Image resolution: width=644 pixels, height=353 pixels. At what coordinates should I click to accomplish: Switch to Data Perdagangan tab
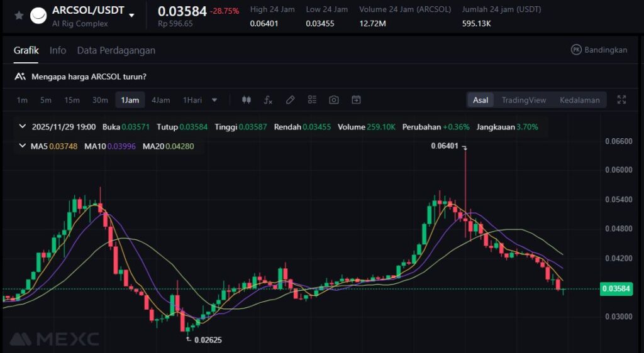116,50
